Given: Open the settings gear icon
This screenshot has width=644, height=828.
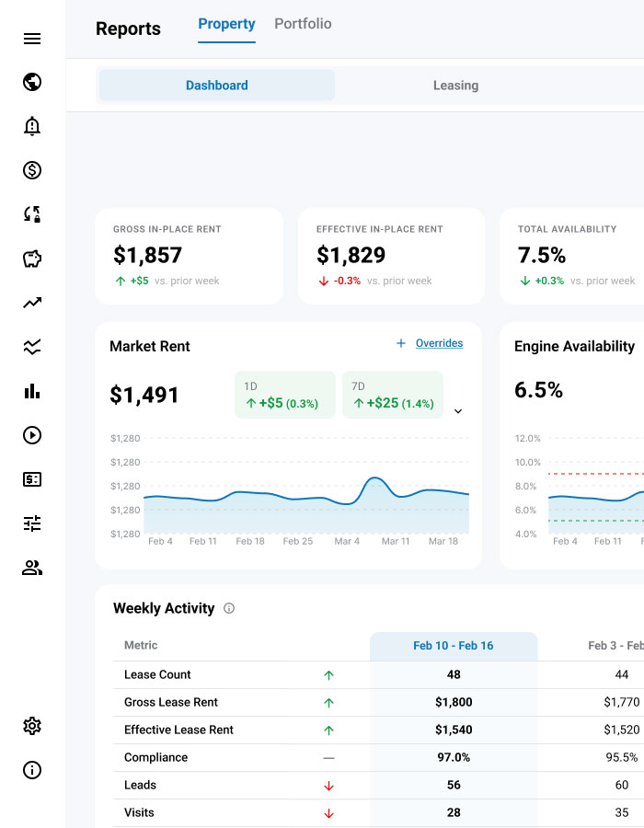Looking at the screenshot, I should point(32,726).
